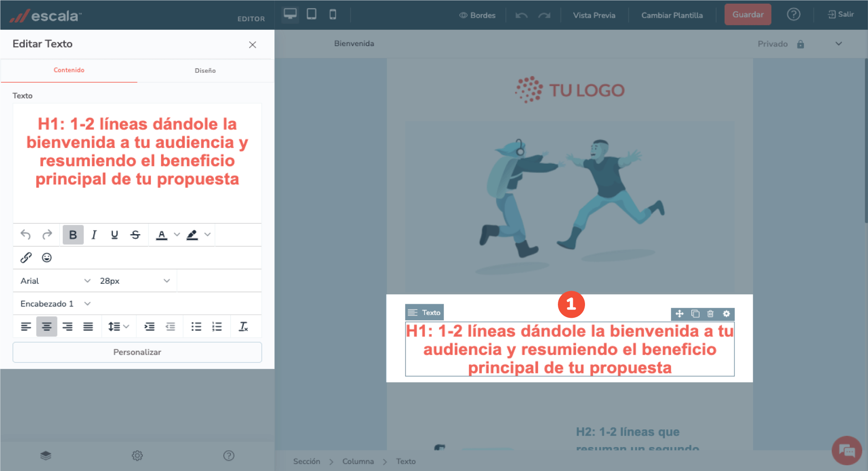
Task: Toggle strikethrough formatting
Action: coord(135,235)
